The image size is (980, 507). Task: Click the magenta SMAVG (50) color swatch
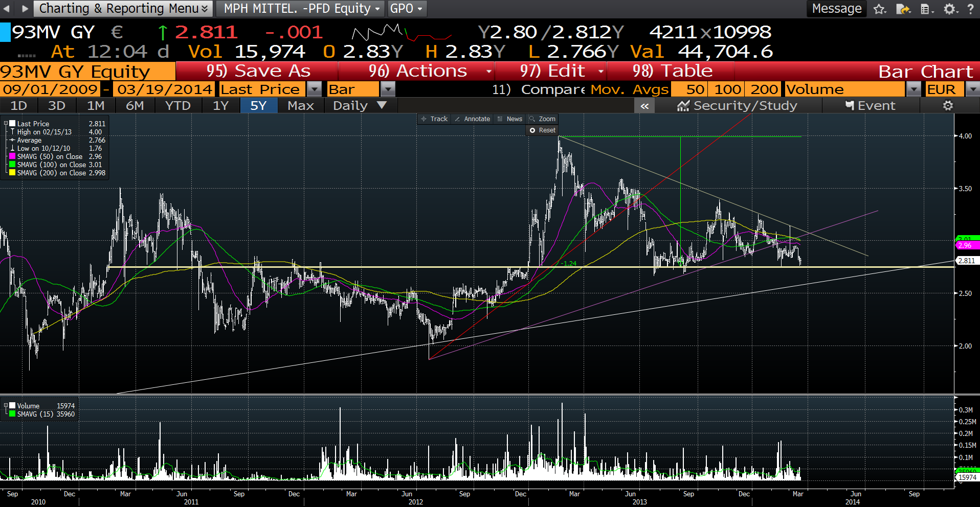[12, 156]
